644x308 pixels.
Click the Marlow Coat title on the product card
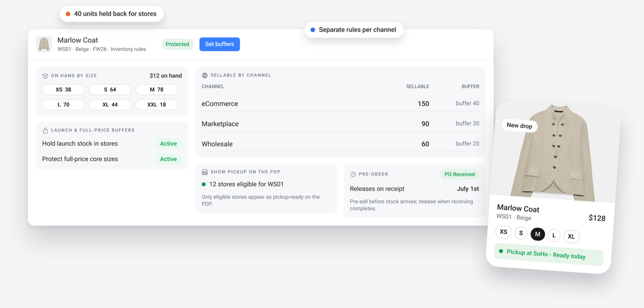pos(518,208)
